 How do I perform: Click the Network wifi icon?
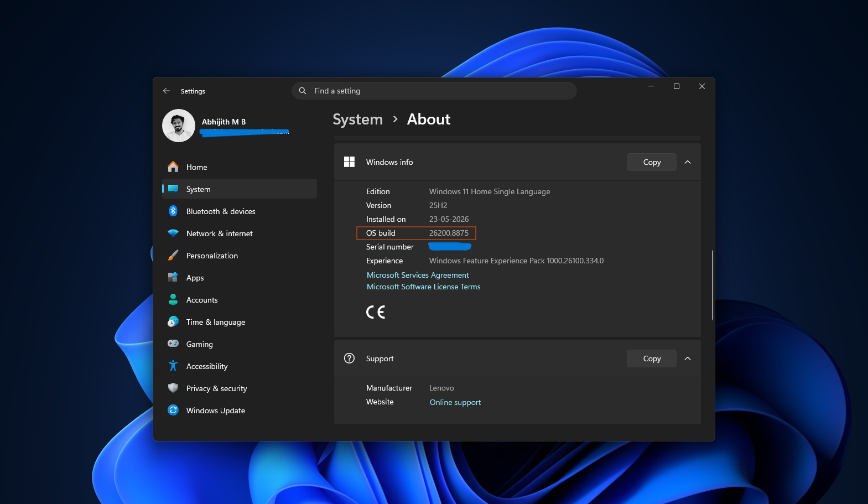coord(173,233)
